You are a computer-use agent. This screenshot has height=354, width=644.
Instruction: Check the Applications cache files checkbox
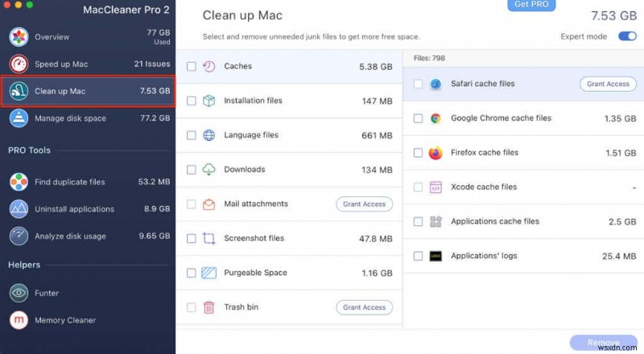coord(418,222)
